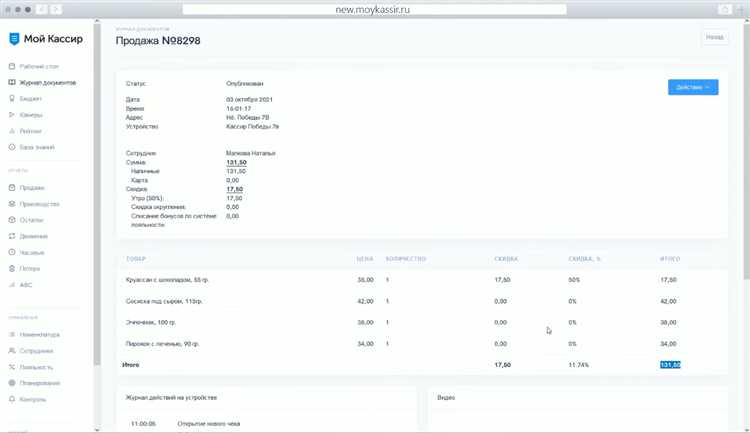The width and height of the screenshot is (750, 433).
Task: Open Рабочий стол from the sidebar
Action: [36, 66]
